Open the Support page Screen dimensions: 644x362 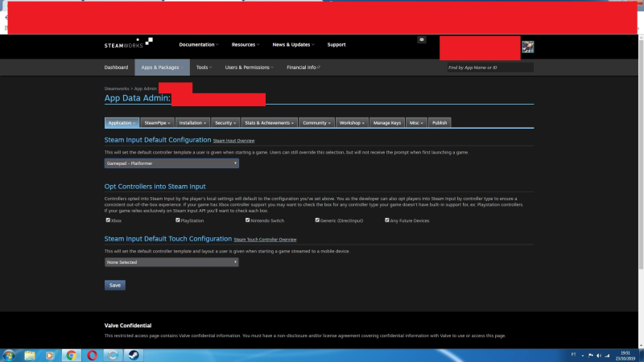[x=336, y=44]
